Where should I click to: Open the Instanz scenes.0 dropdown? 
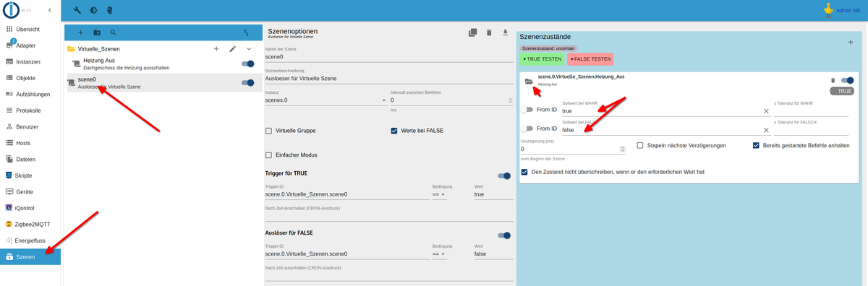pyautogui.click(x=325, y=100)
